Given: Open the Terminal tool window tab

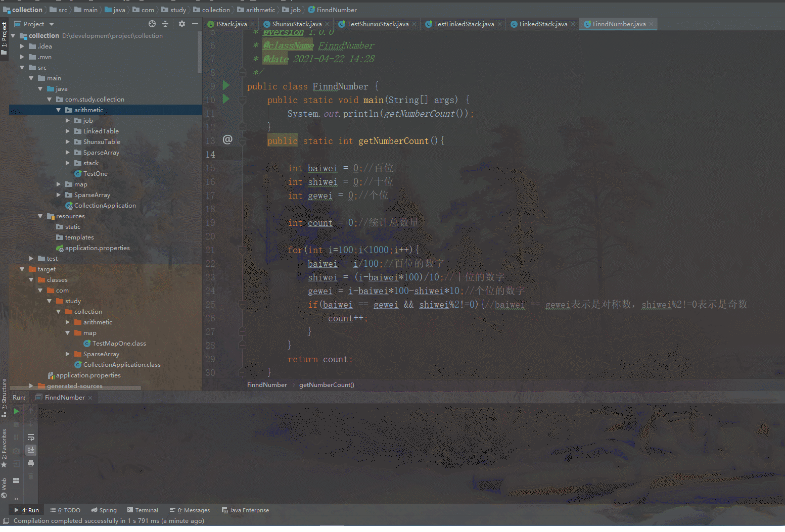Looking at the screenshot, I should click(143, 510).
